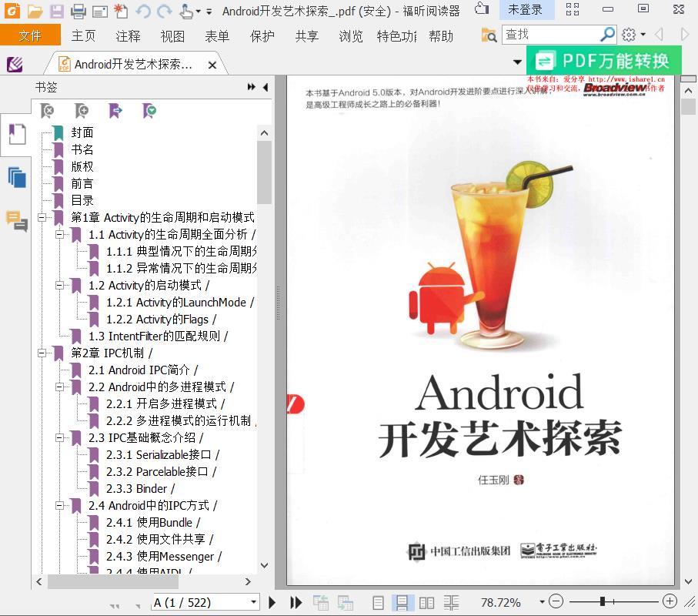Click the folder search icon beside the 查找 box
Viewport: 698px width, 616px height.
tap(489, 35)
